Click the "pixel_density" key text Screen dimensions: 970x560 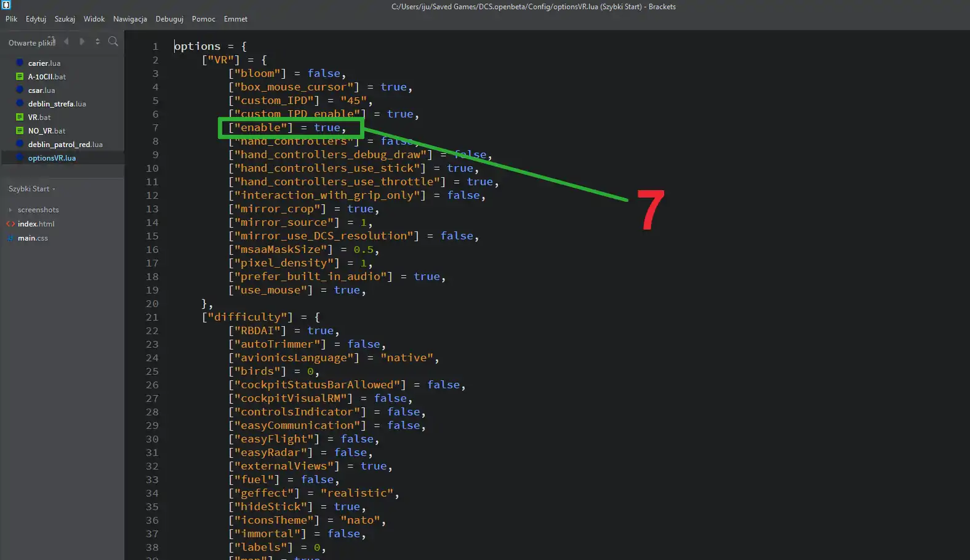pyautogui.click(x=284, y=263)
